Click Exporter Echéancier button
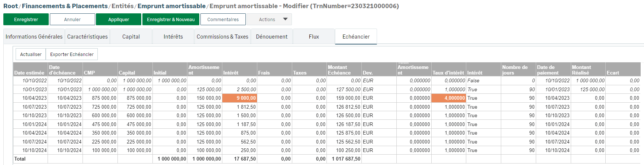644x165 pixels. click(x=72, y=54)
